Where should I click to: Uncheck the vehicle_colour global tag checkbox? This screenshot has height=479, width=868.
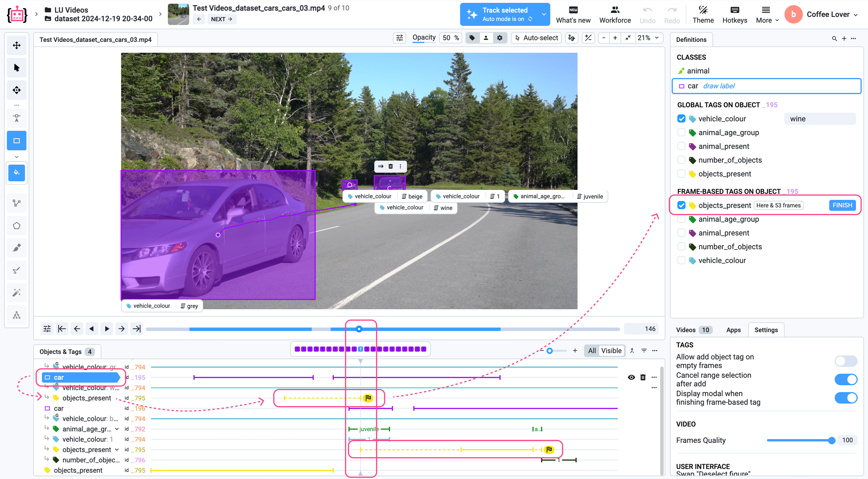(681, 119)
